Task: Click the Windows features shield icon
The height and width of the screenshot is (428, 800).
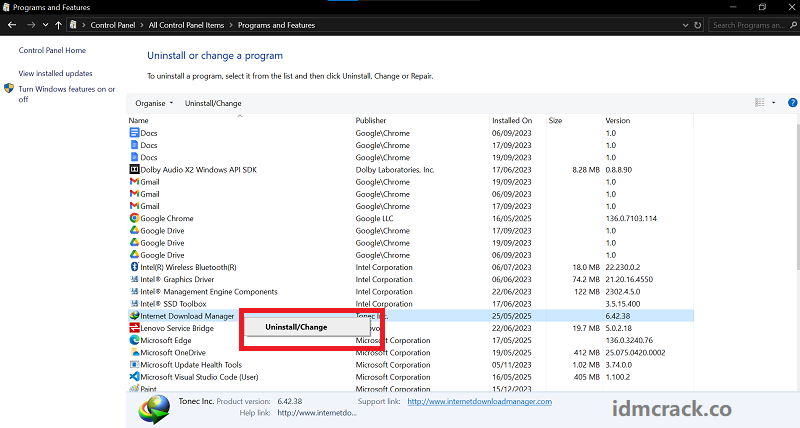Action: [9, 88]
